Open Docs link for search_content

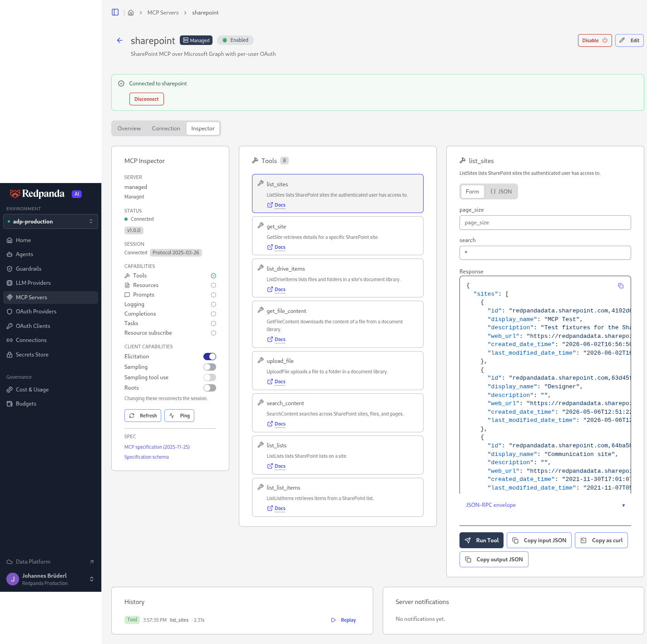coord(277,424)
